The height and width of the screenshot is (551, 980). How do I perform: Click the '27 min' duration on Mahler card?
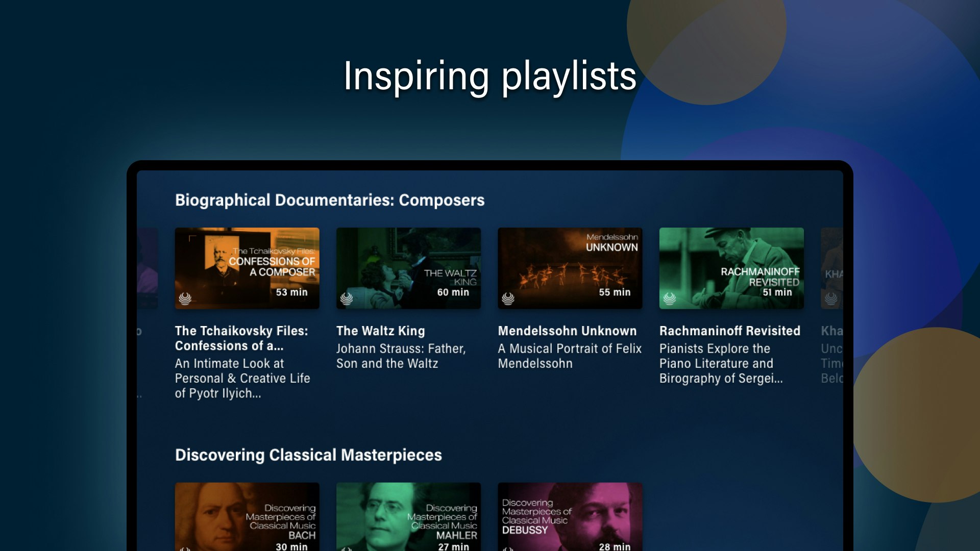(x=453, y=546)
